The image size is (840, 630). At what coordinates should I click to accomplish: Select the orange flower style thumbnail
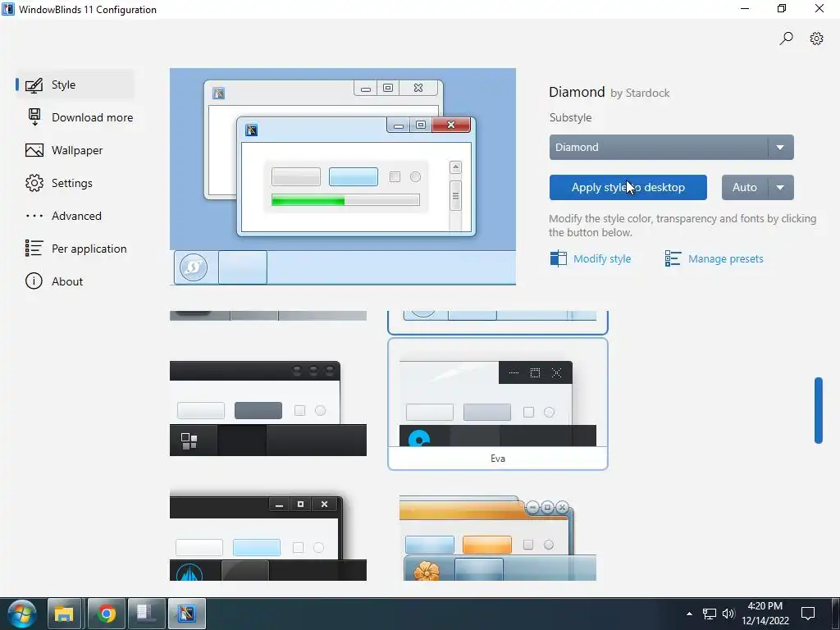pyautogui.click(x=498, y=538)
